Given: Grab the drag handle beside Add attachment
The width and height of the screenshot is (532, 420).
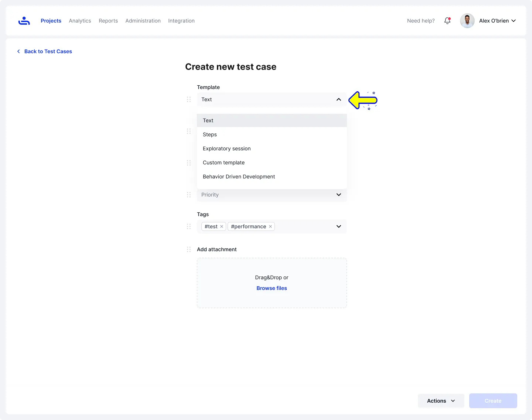Looking at the screenshot, I should [x=189, y=249].
